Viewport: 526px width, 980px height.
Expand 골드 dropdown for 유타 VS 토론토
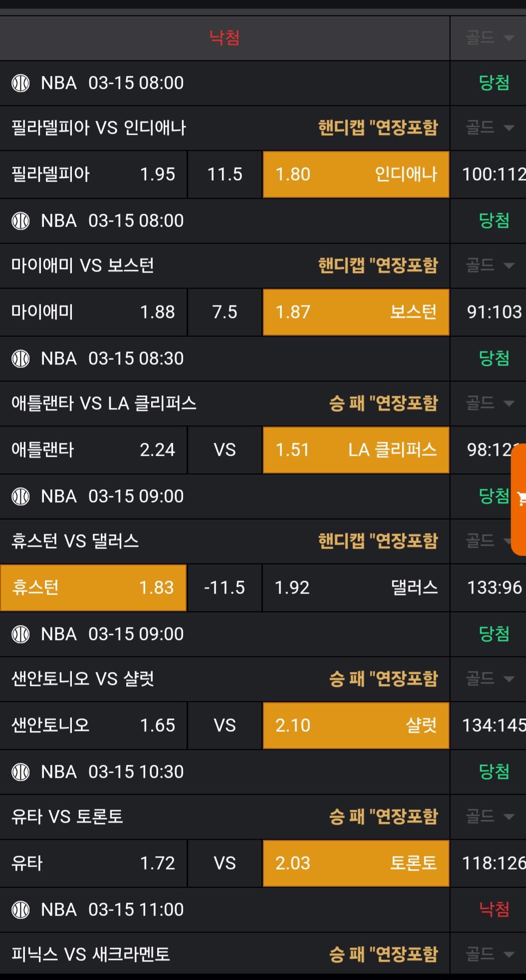coord(489,816)
